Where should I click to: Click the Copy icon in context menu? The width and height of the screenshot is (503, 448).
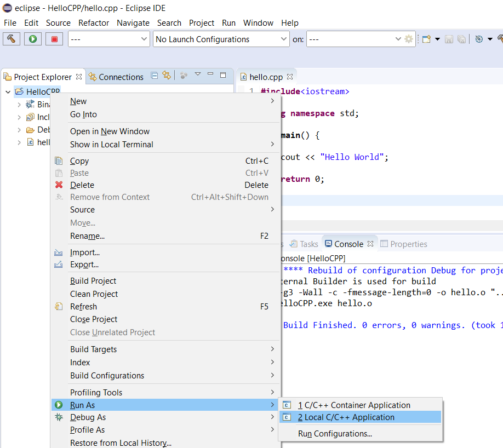tap(59, 160)
